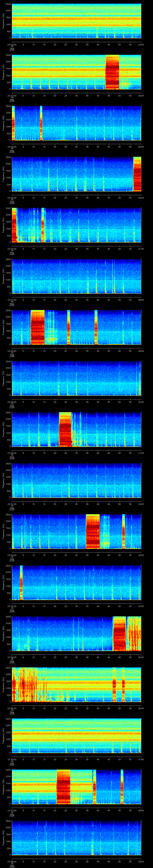Click the 30:00 end time label

click(141, 402)
